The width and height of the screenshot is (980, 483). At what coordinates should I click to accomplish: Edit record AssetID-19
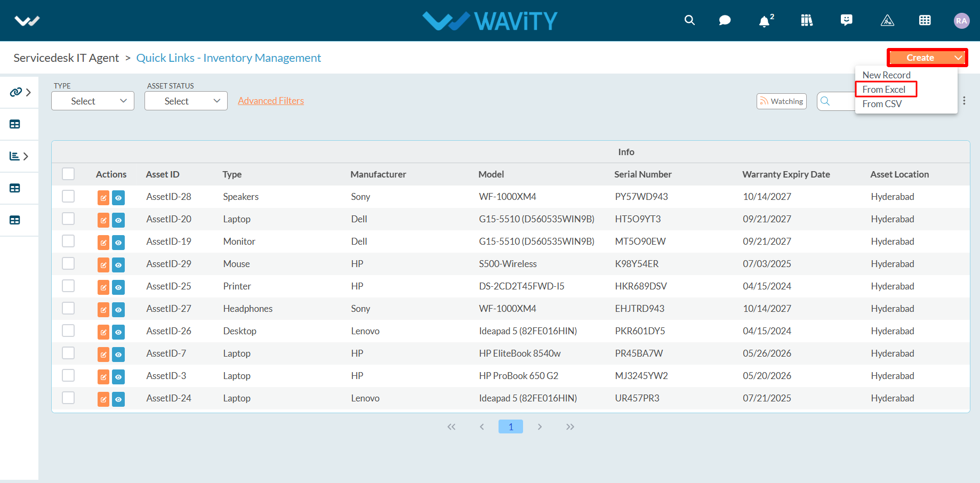[x=103, y=243]
